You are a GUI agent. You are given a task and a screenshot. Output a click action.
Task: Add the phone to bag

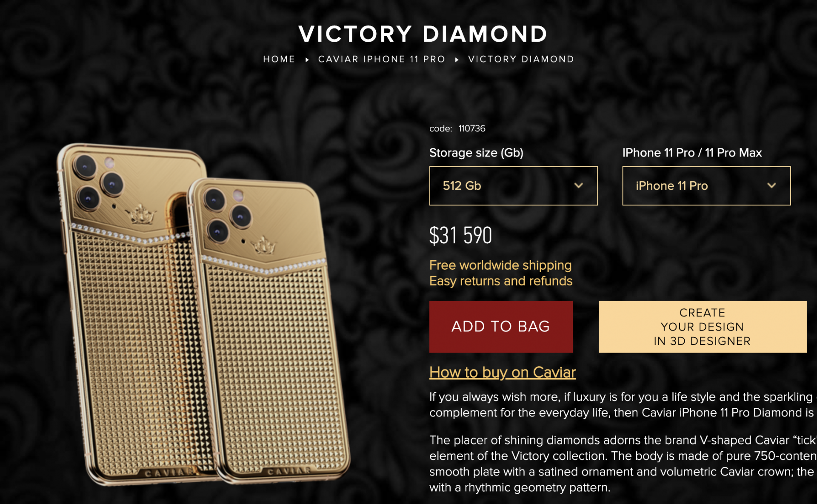[x=501, y=327]
